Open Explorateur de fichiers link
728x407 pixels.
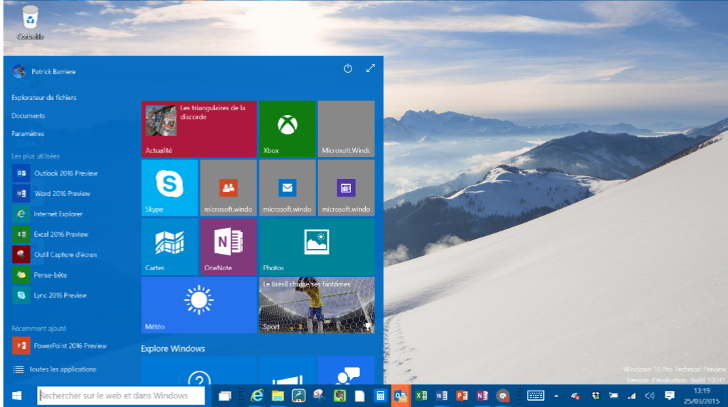tap(44, 97)
